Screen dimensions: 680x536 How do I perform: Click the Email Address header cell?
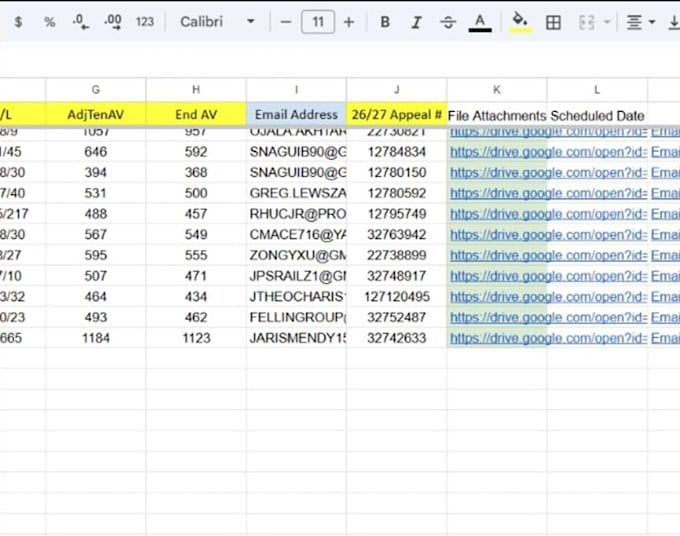click(x=296, y=114)
